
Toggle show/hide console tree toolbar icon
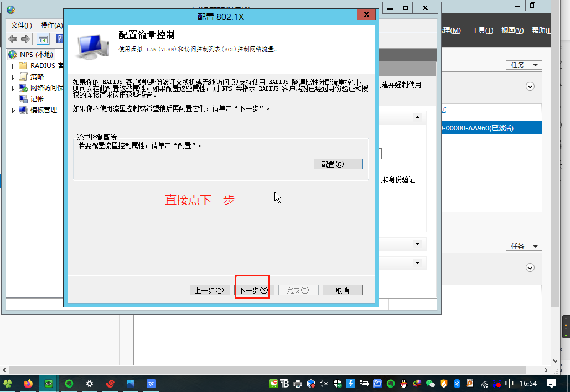pos(43,39)
